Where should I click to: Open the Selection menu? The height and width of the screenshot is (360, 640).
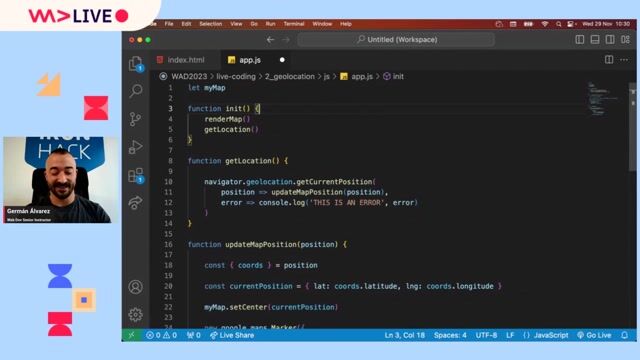tap(211, 24)
